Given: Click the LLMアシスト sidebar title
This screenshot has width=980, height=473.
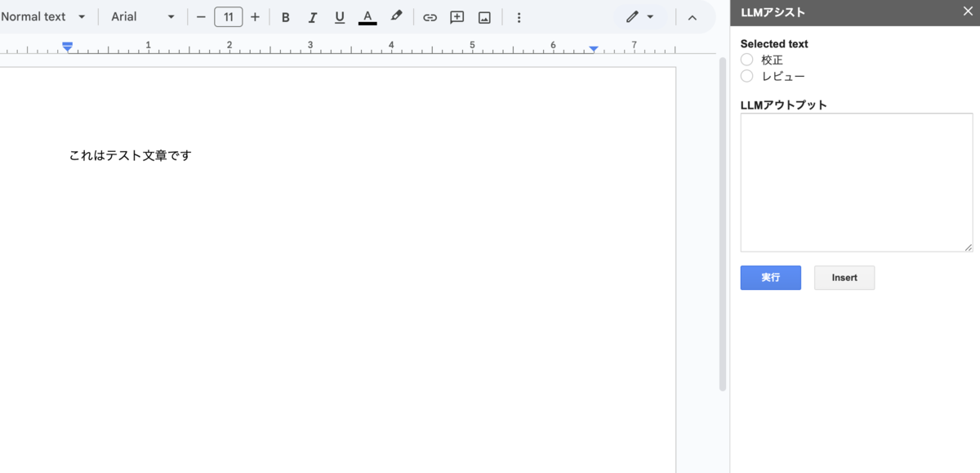Looking at the screenshot, I should click(773, 12).
